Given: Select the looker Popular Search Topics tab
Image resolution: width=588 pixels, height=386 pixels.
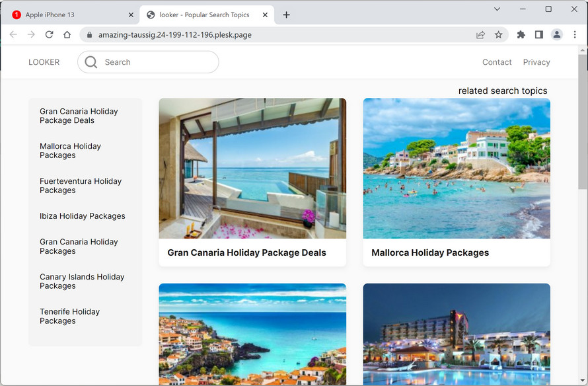Looking at the screenshot, I should click(205, 15).
